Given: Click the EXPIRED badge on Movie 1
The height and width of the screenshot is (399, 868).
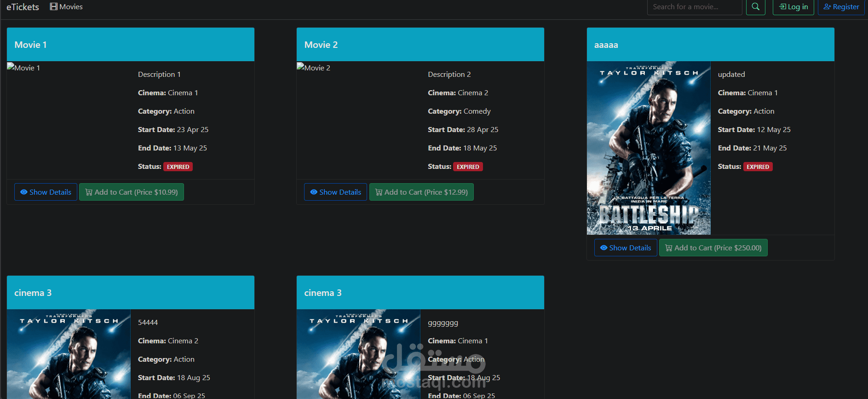Looking at the screenshot, I should [178, 167].
